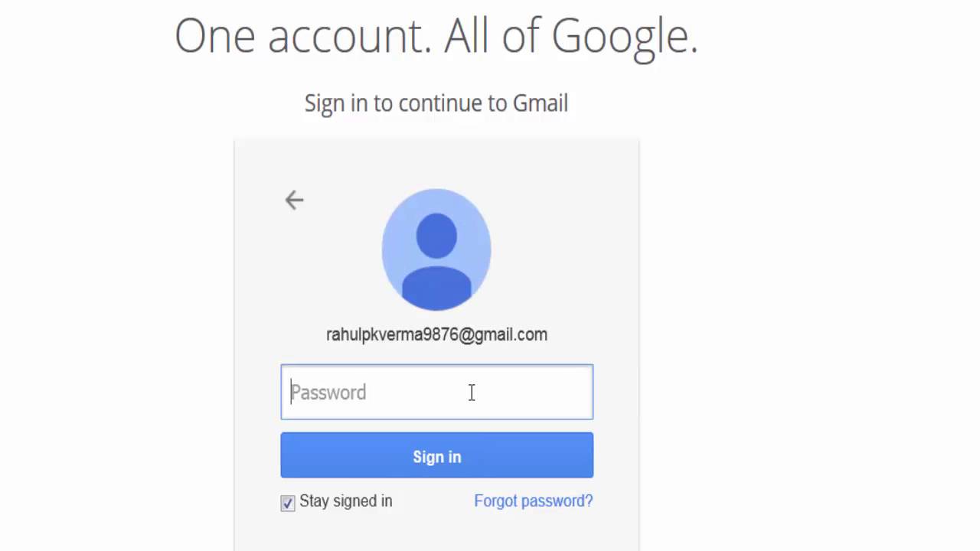Click the rahulpkverma9876@gmail.com email address

coord(436,334)
